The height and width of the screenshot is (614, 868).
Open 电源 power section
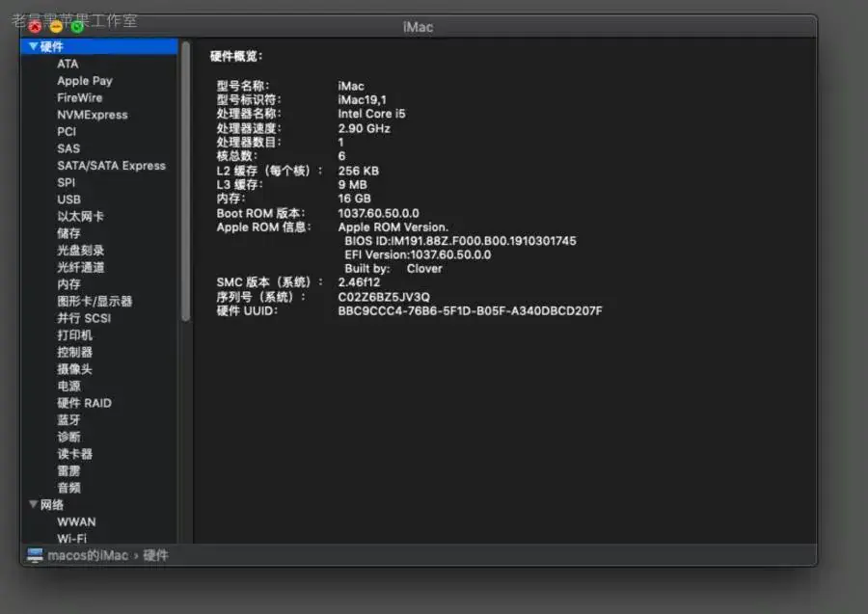click(x=68, y=387)
